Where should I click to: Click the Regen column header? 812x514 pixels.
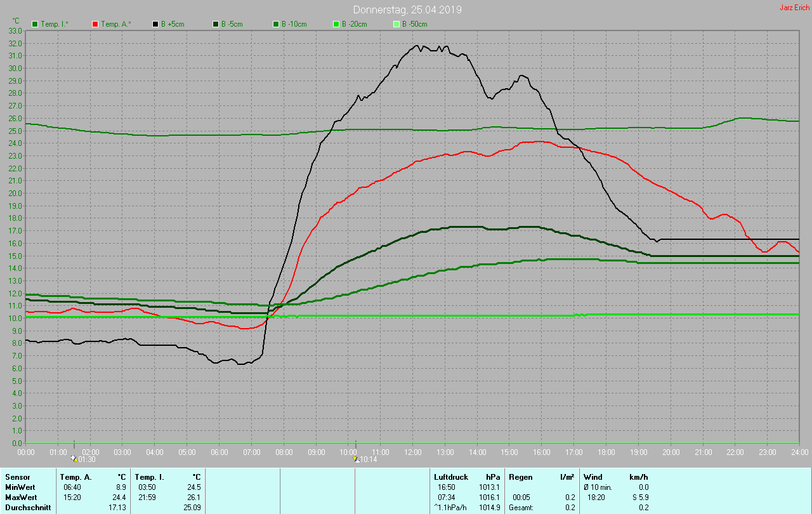click(521, 477)
